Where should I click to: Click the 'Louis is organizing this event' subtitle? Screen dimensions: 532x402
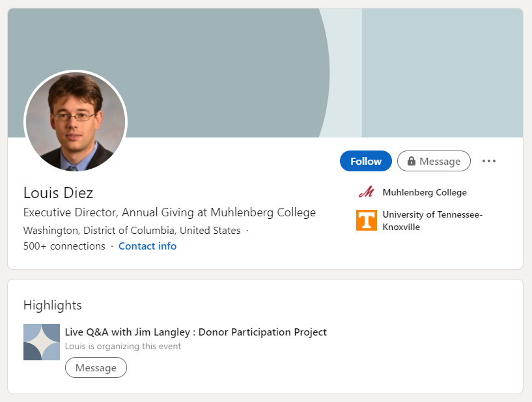[123, 347]
